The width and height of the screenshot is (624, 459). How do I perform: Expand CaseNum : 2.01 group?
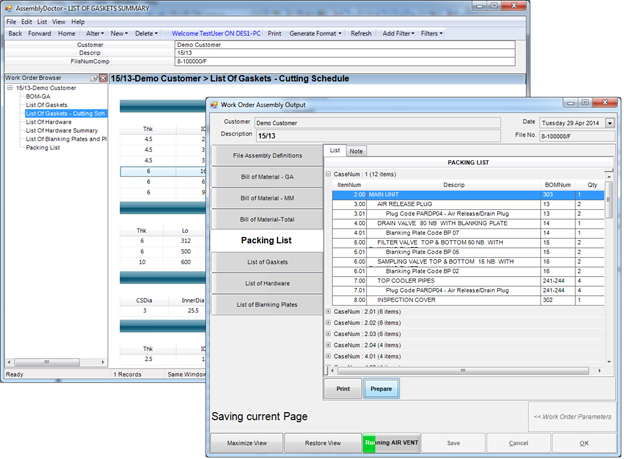tap(329, 311)
